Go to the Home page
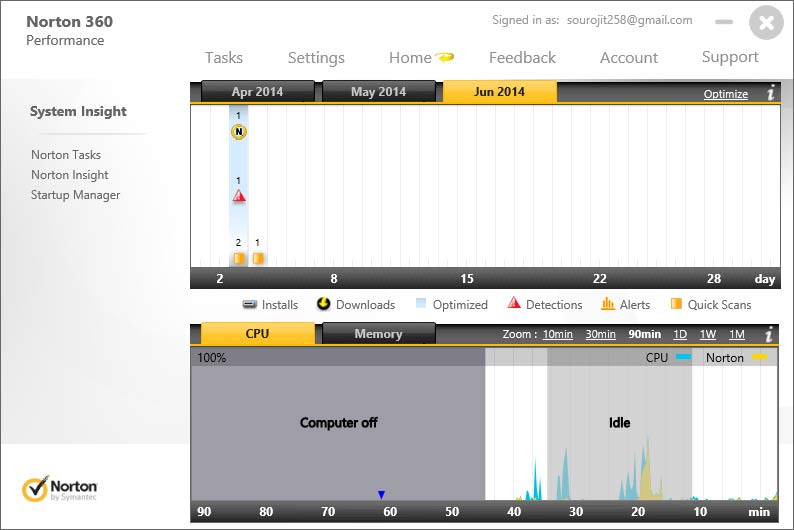 410,58
